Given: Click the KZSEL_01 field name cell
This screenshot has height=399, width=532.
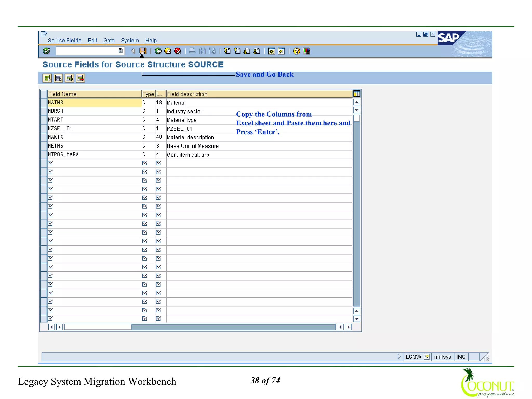Looking at the screenshot, I should [x=94, y=129].
